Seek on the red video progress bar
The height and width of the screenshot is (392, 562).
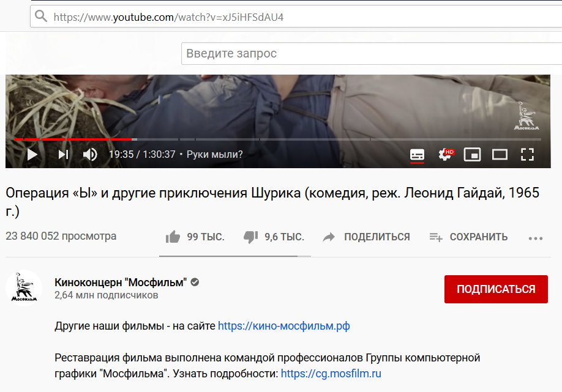pos(278,139)
